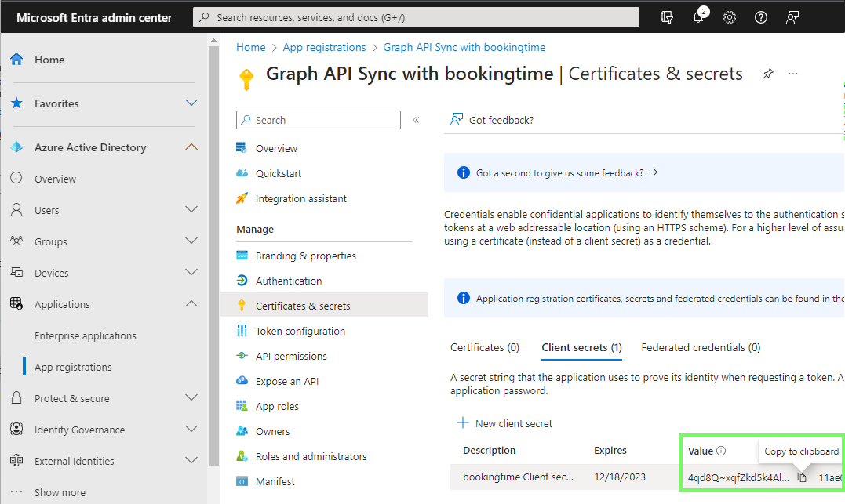Click the help question mark icon
Image resolution: width=845 pixels, height=504 pixels.
760,17
